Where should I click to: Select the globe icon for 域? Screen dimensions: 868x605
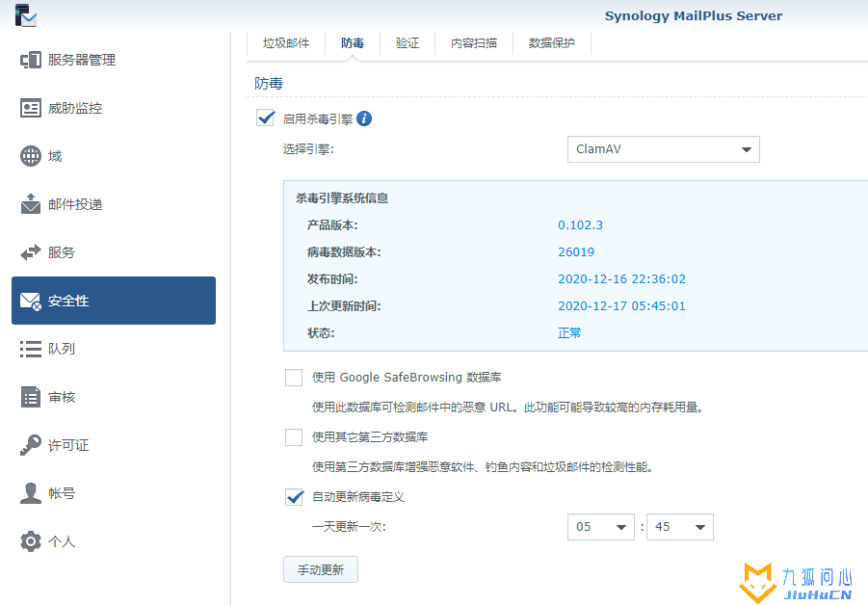(31, 156)
